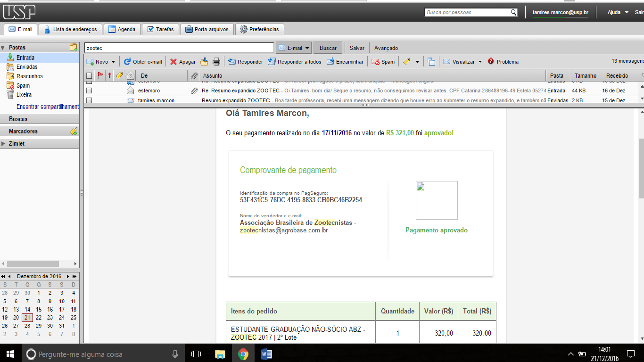Check the select-all checkbox in list header
This screenshot has height=362, width=644.
point(89,75)
